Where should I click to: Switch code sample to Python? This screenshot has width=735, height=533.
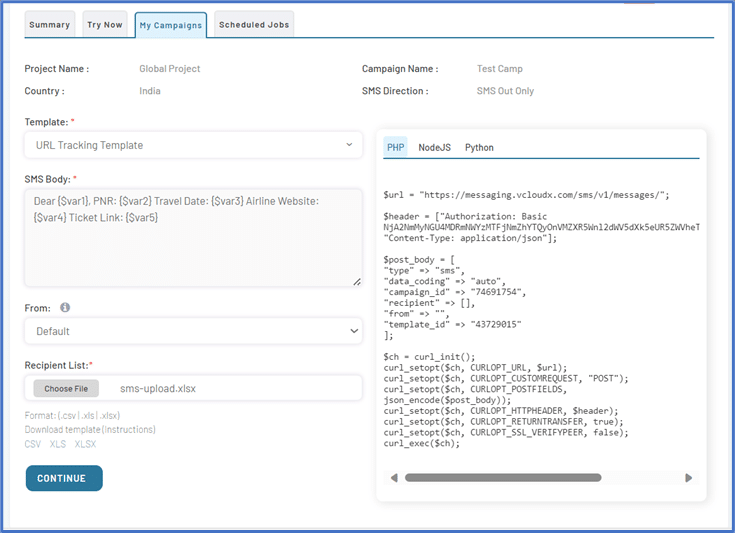point(479,147)
